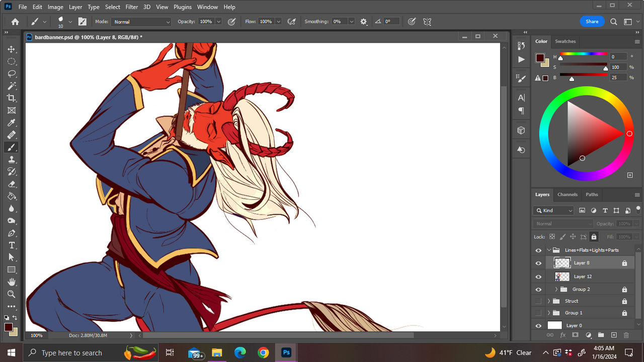Select the Brush tool
This screenshot has height=362, width=644.
click(x=11, y=147)
